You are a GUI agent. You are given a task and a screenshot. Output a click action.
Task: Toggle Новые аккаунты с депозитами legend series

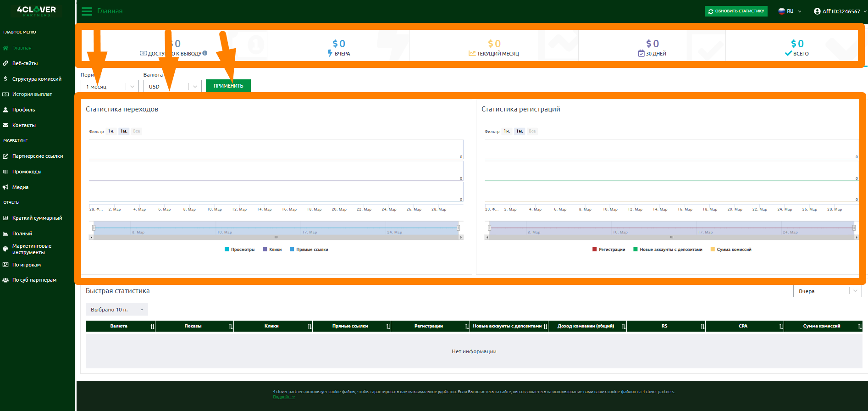point(668,250)
